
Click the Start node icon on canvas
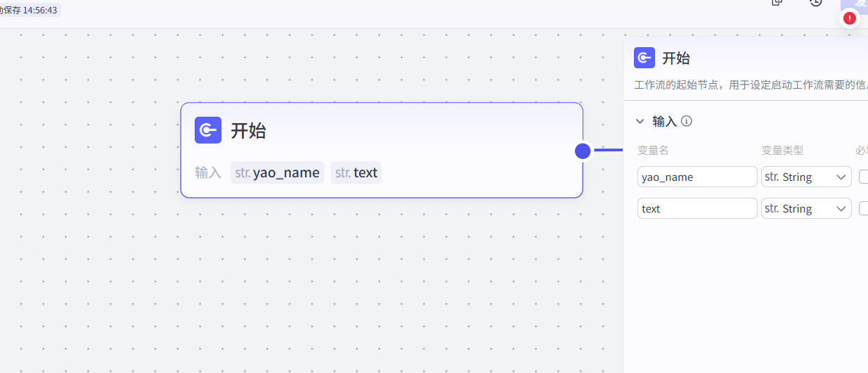[208, 130]
